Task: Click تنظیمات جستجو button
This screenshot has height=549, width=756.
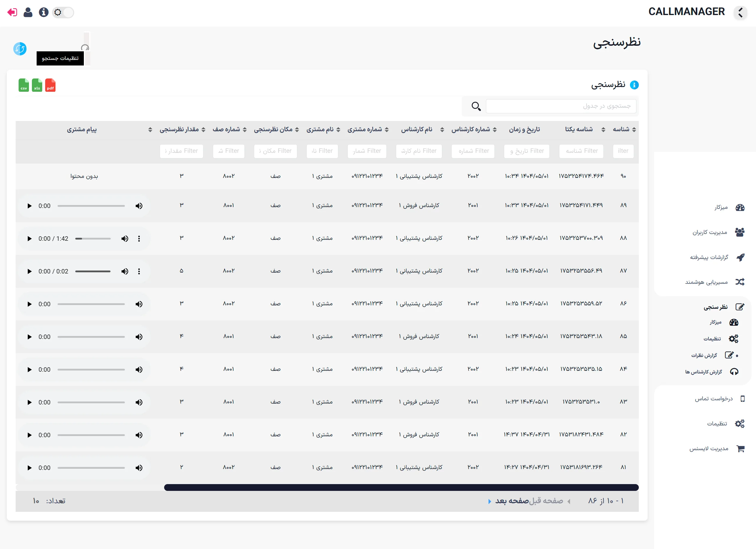Action: pos(60,58)
